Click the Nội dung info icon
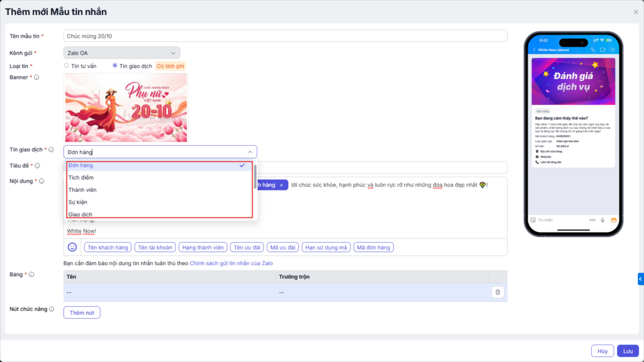 pos(42,181)
